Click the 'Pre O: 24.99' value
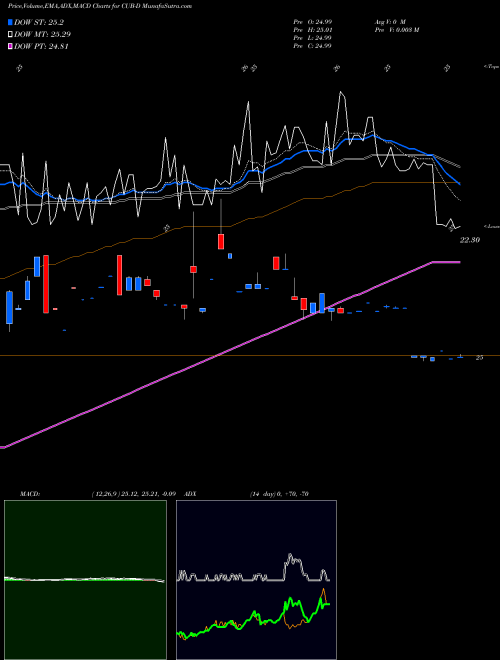500x660 pixels. click(312, 21)
